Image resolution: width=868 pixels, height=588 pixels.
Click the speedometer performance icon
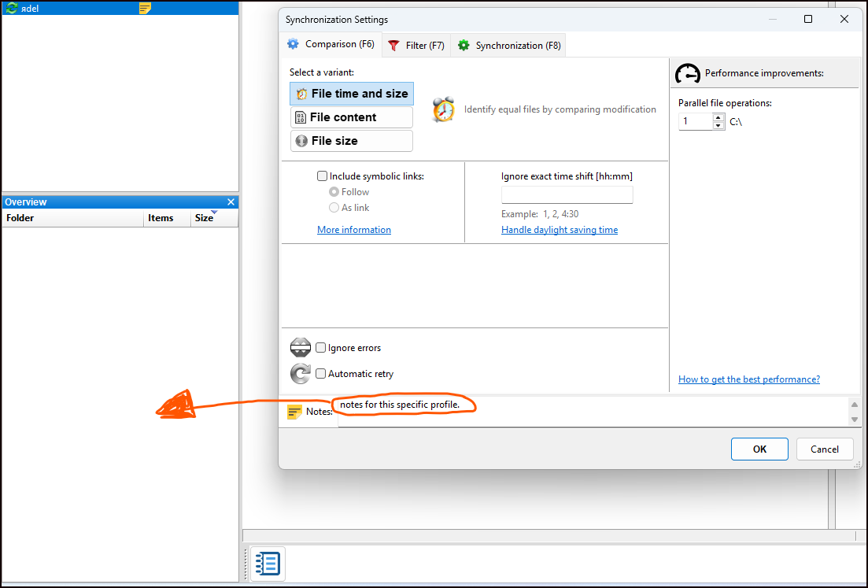(688, 73)
